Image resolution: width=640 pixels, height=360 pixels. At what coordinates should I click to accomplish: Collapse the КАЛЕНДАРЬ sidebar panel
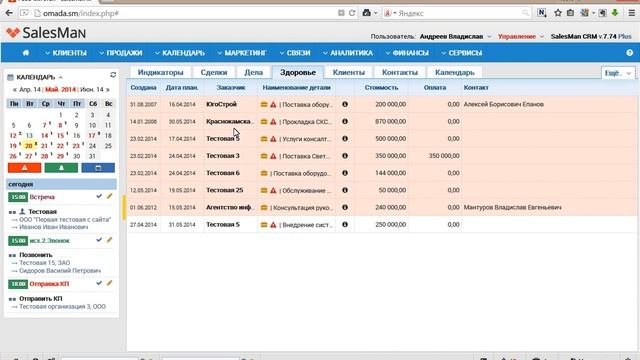coord(60,77)
